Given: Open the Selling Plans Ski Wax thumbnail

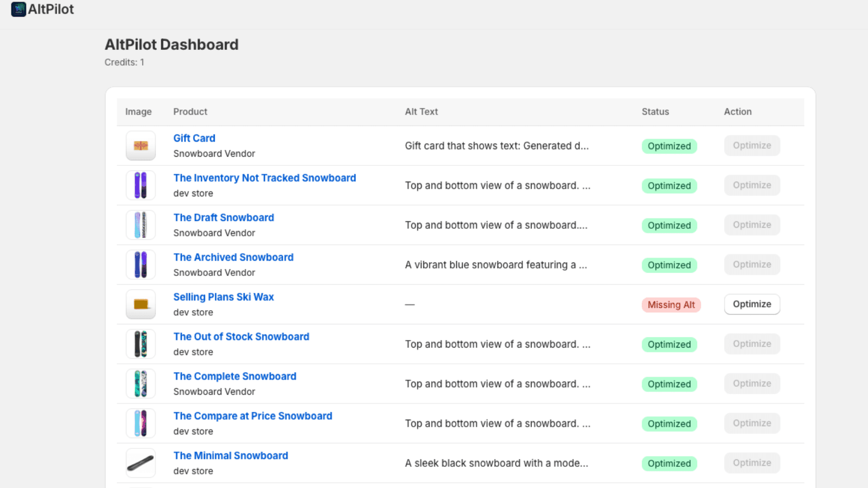Looking at the screenshot, I should 141,304.
